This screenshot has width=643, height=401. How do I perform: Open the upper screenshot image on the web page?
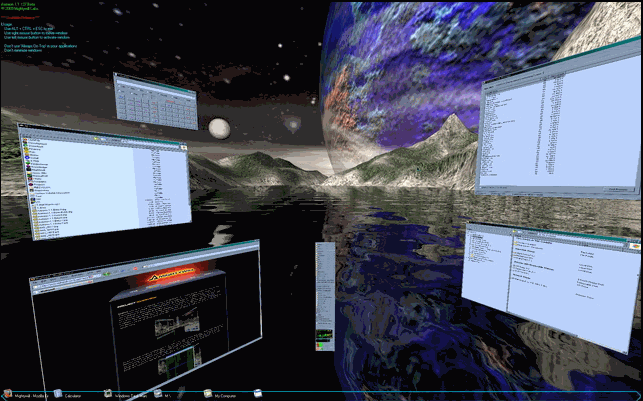tap(177, 324)
